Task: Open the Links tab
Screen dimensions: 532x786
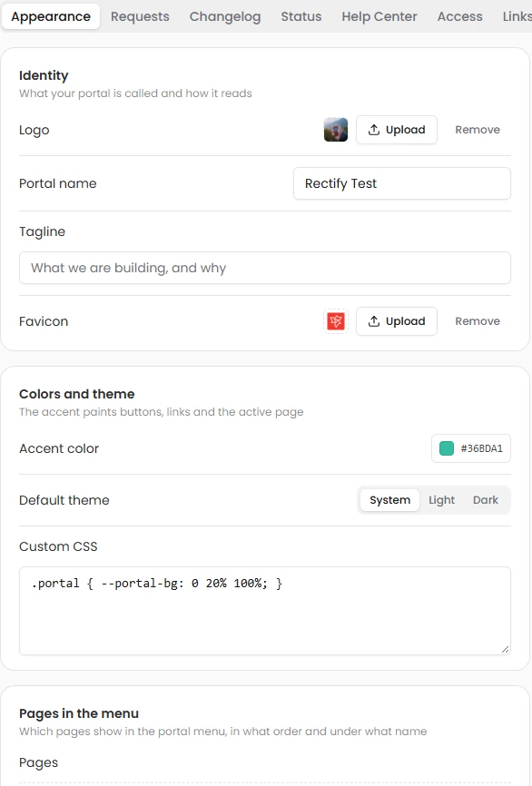Action: pos(517,16)
